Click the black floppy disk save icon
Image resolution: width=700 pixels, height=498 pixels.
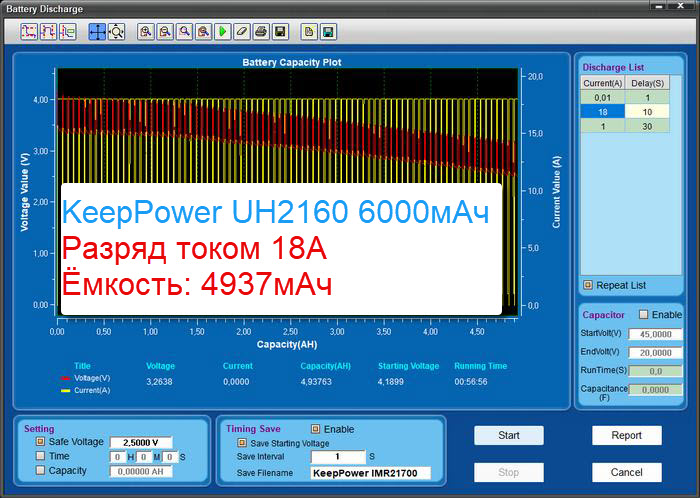pos(280,32)
